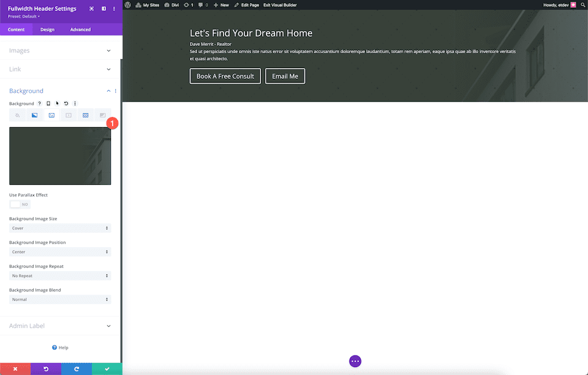Expand the Admin Label section

point(60,326)
